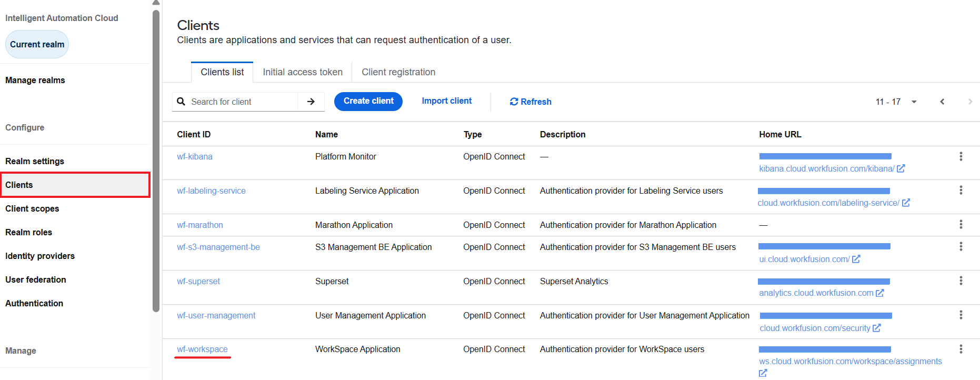Click the Labeling Service Application name cell
Screen dimensions: 980x380
point(367,191)
